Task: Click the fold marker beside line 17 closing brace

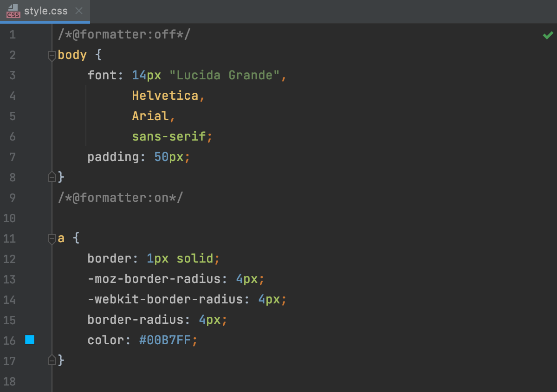Action: [x=52, y=360]
